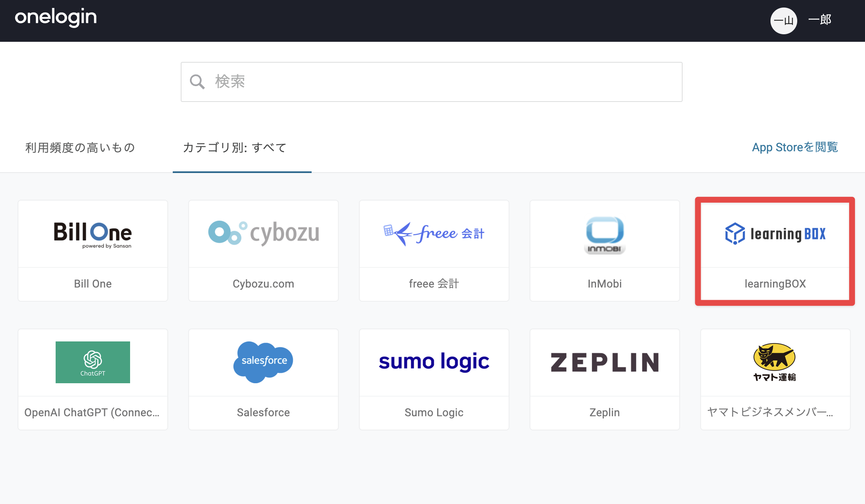Focus the 検索 search field
Screen dimensions: 865x504
pos(431,82)
